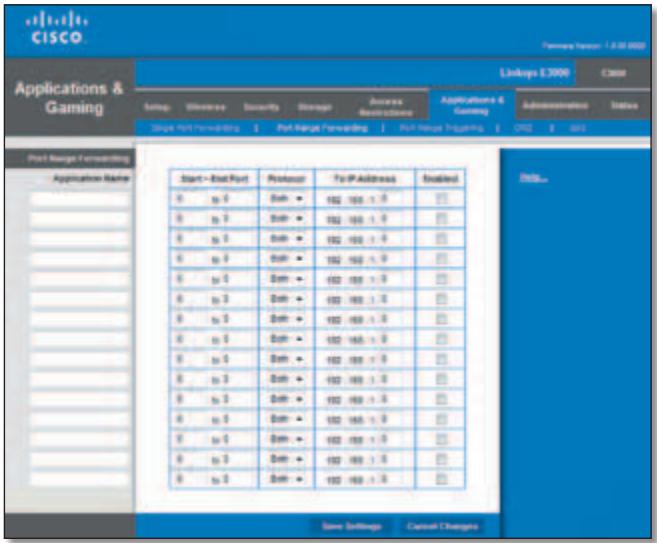
Task: Open the QoS sub-tab
Action: (577, 128)
